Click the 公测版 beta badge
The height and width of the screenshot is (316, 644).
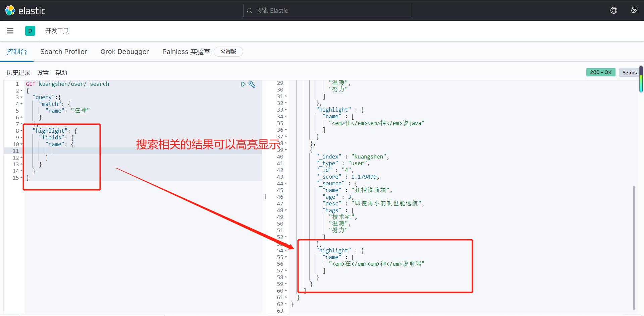click(x=228, y=52)
